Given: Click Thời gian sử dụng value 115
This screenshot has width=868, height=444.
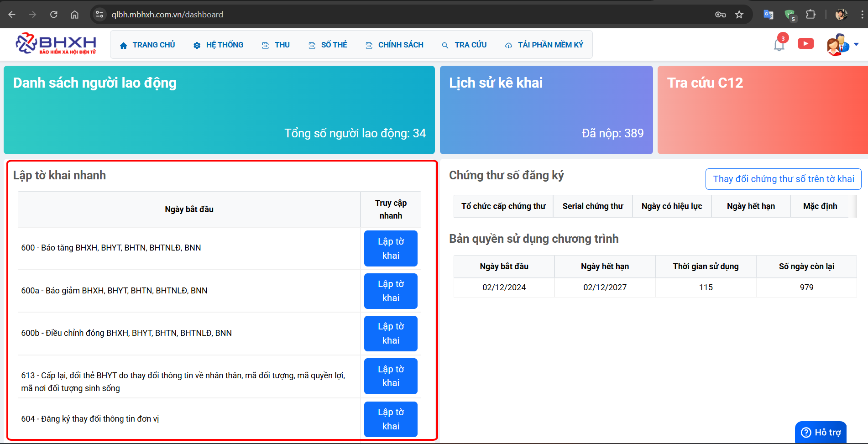Looking at the screenshot, I should pyautogui.click(x=706, y=287).
